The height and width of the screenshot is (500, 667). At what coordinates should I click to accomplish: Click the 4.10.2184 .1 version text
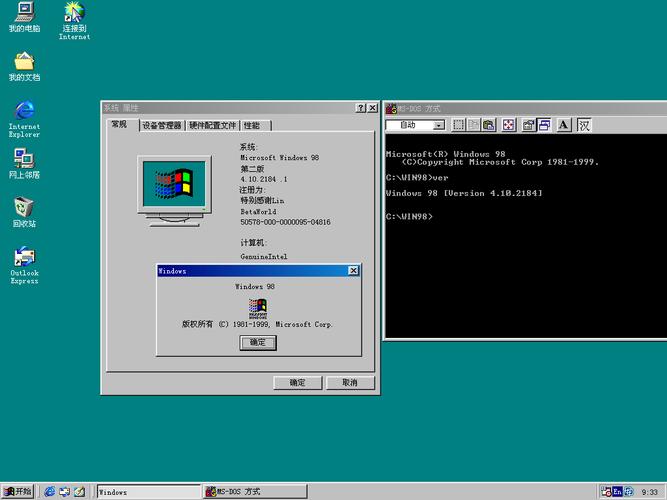point(264,179)
